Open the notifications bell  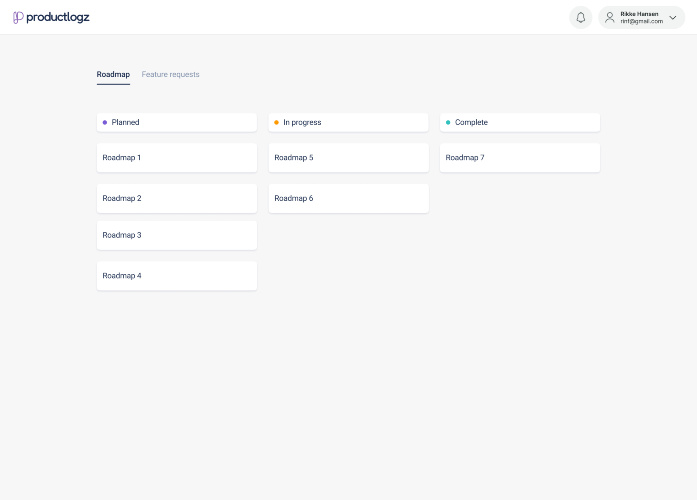click(581, 17)
